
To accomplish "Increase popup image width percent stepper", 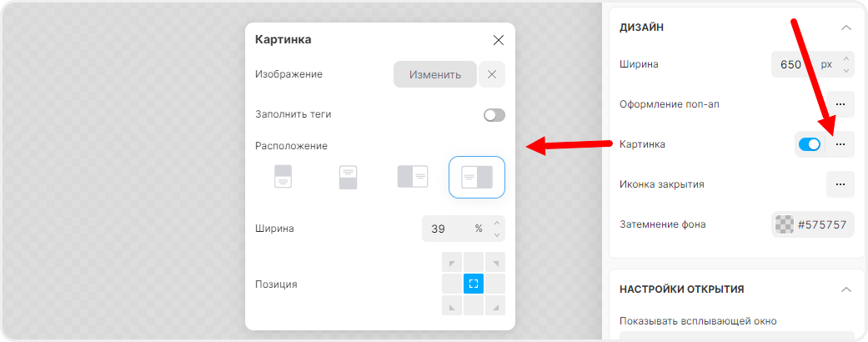I will coord(497,223).
